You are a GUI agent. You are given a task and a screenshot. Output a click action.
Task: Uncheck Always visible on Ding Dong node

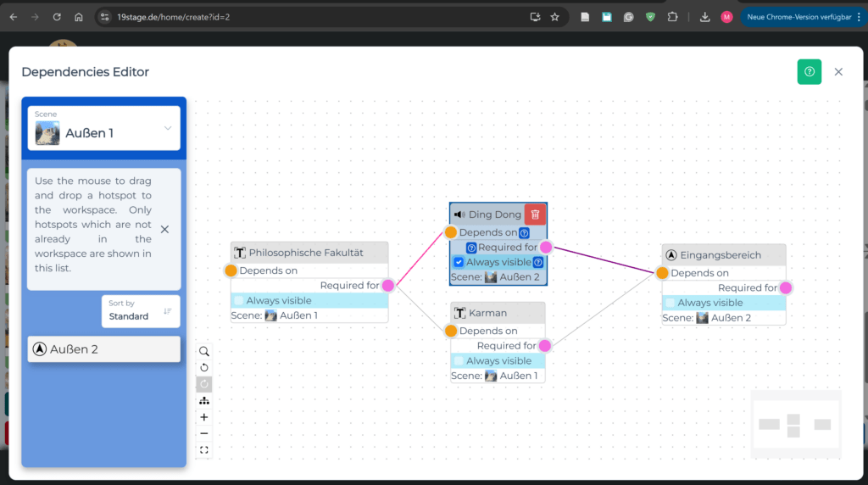coord(459,262)
